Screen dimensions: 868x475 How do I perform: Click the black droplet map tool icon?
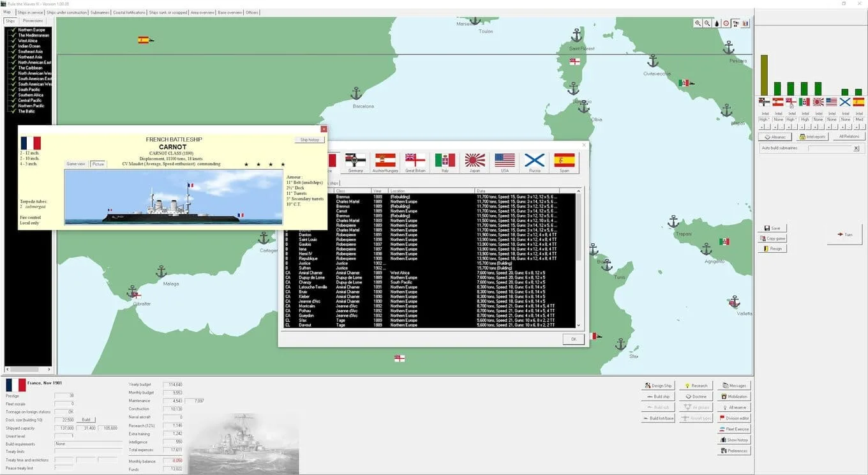point(717,24)
